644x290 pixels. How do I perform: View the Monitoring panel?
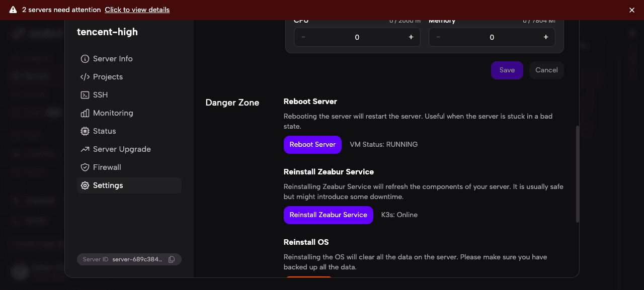click(x=112, y=113)
